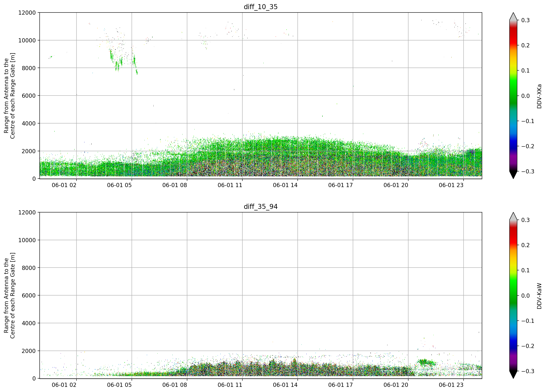Click the range axis label of diff_10_35 plot
Image resolution: width=546 pixels, height=392 pixels.
tap(9, 96)
